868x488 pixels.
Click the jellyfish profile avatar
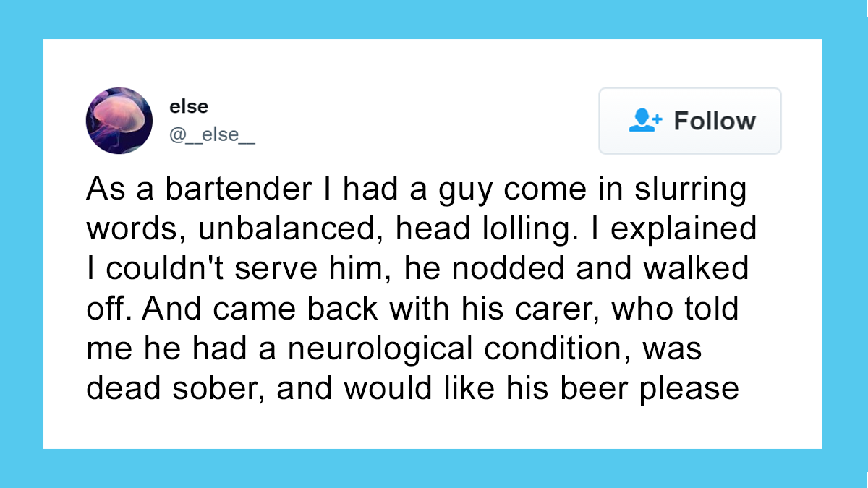119,121
